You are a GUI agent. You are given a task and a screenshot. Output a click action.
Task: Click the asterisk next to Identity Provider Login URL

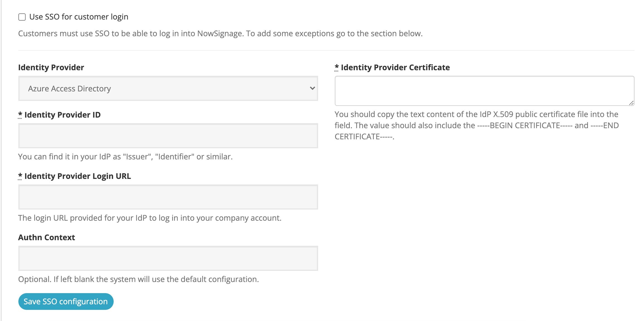pyautogui.click(x=20, y=176)
